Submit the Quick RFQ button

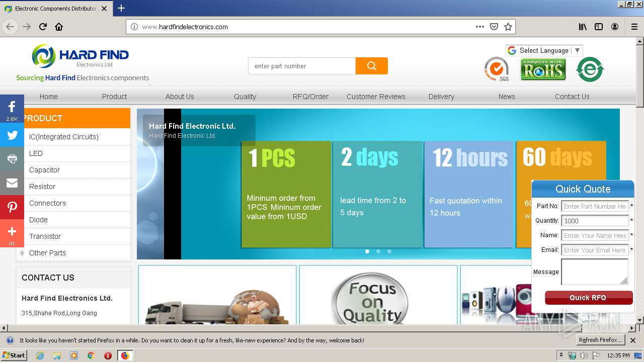coord(589,298)
